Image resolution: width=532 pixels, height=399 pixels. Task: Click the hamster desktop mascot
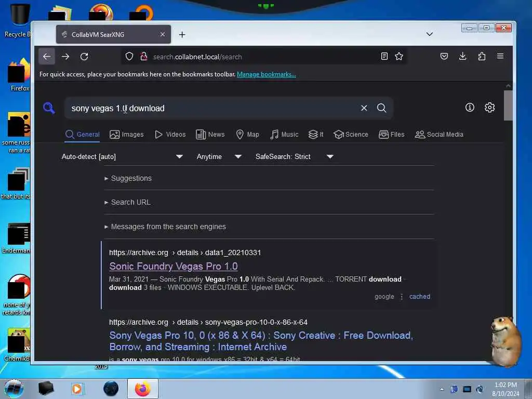505,341
